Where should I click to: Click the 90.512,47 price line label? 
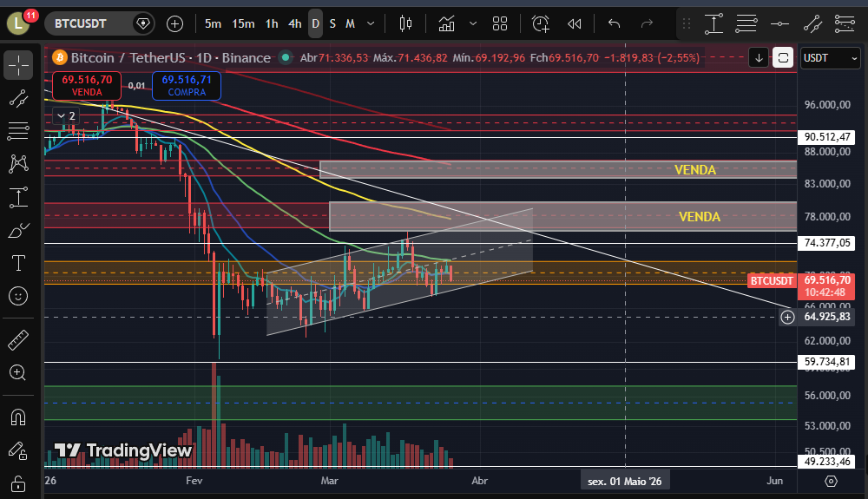[827, 137]
